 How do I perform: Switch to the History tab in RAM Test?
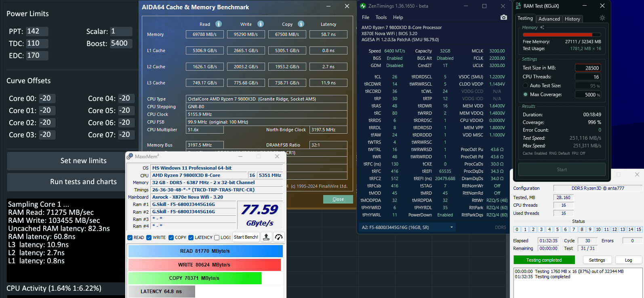pos(572,19)
